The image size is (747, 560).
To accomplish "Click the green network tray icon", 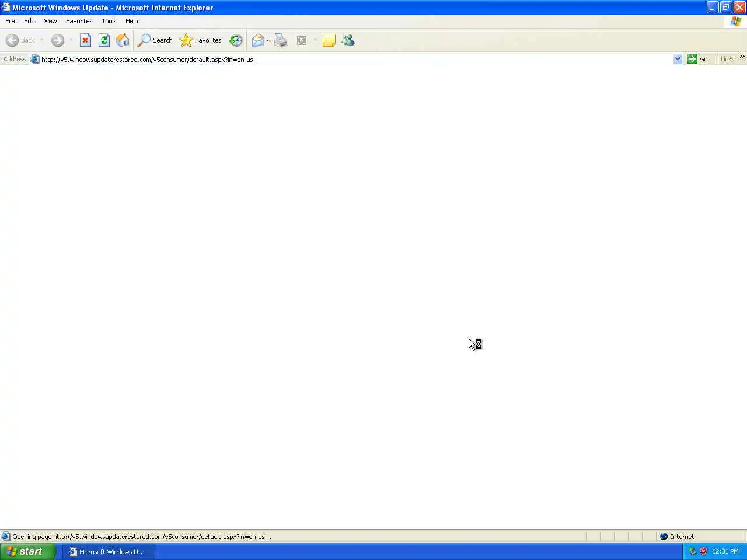I will (693, 551).
